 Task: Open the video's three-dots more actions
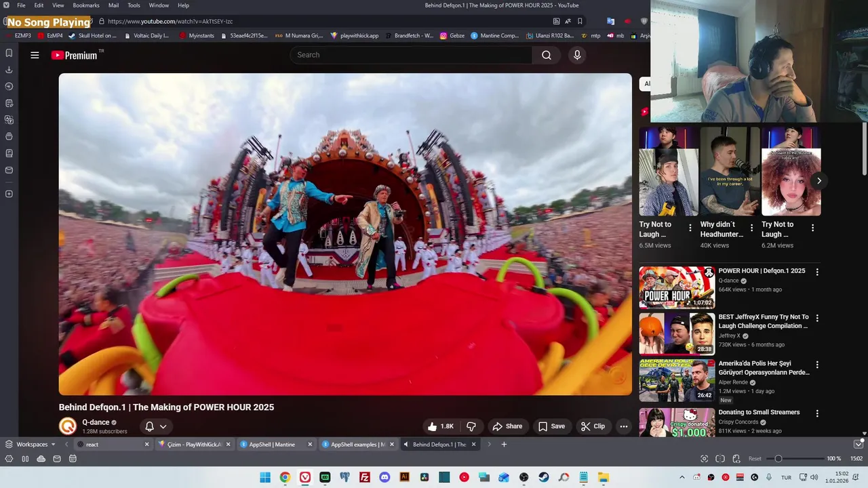[x=624, y=426]
